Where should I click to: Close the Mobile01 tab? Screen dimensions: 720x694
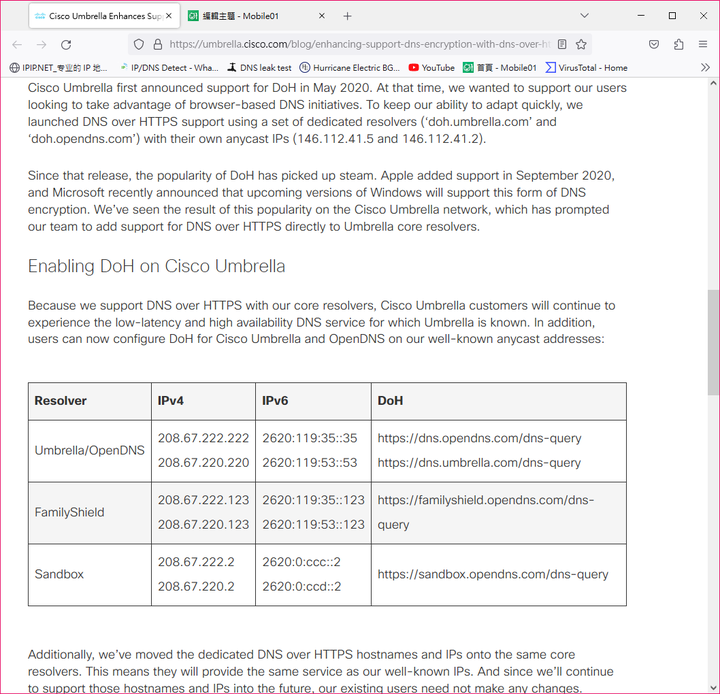coord(322,16)
